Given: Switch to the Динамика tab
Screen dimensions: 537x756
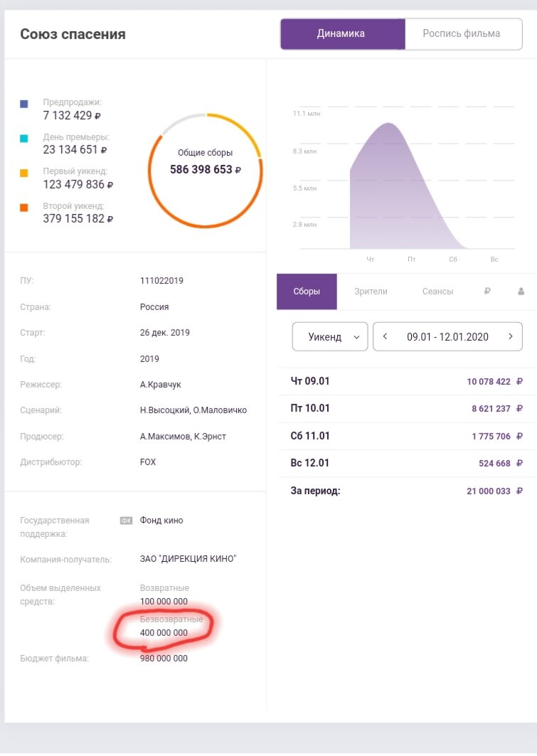Looking at the screenshot, I should (343, 33).
